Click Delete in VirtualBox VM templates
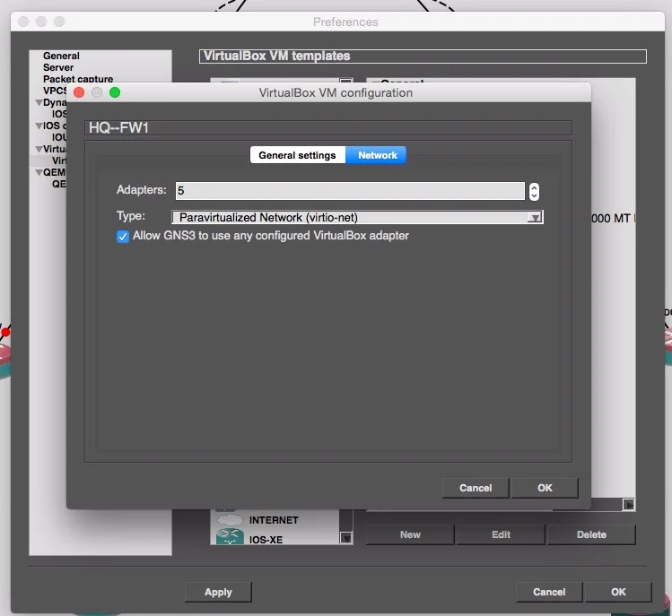This screenshot has height=616, width=672. [x=591, y=534]
